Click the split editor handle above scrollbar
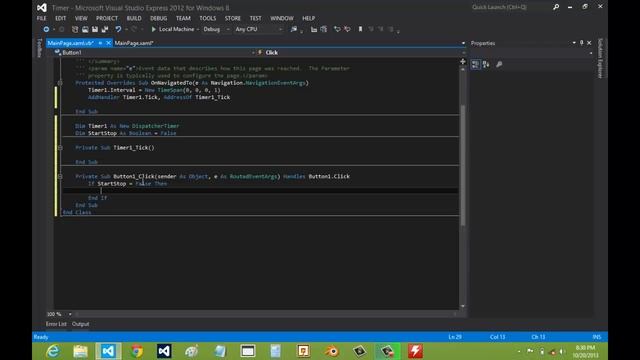Screen dimensions: 640x360 462,61
